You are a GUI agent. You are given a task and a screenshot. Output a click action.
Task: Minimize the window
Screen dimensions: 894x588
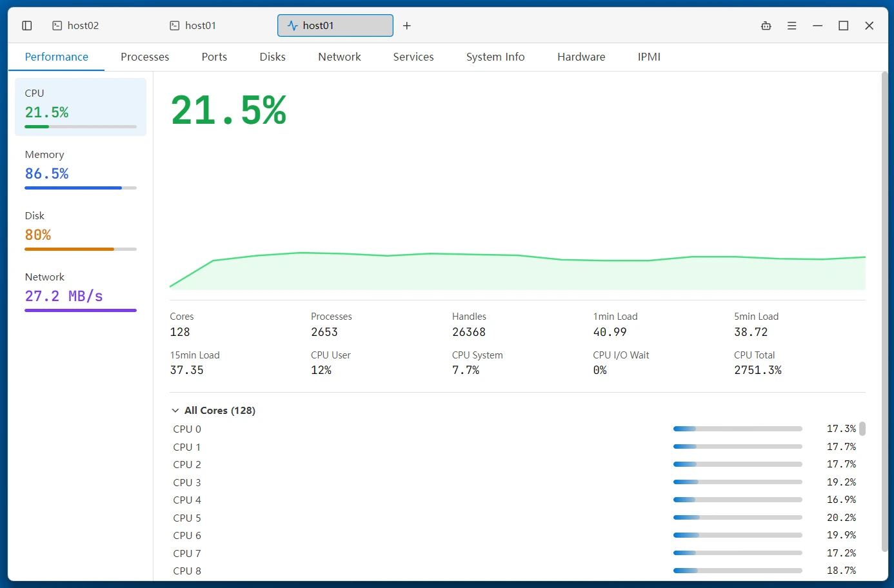(x=818, y=26)
